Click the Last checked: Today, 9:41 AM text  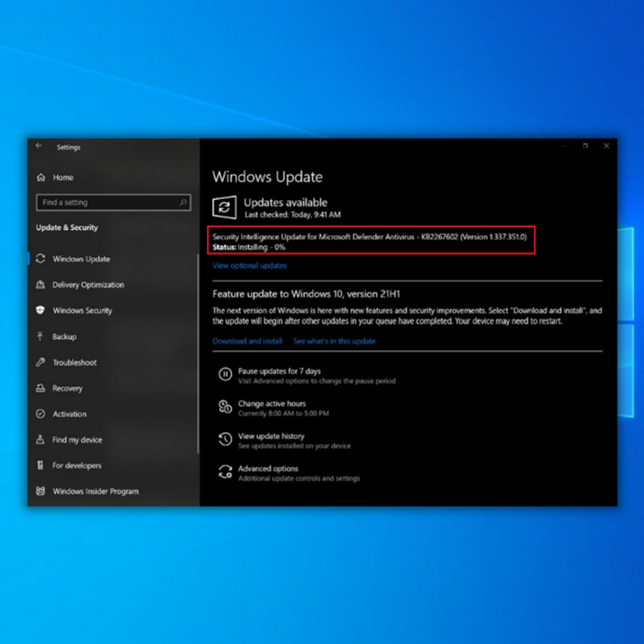293,215
